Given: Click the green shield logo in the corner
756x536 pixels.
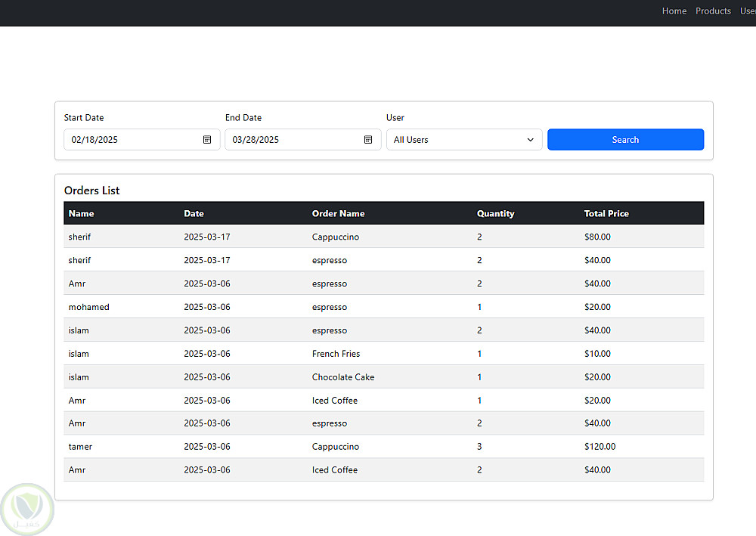Looking at the screenshot, I should 27,510.
